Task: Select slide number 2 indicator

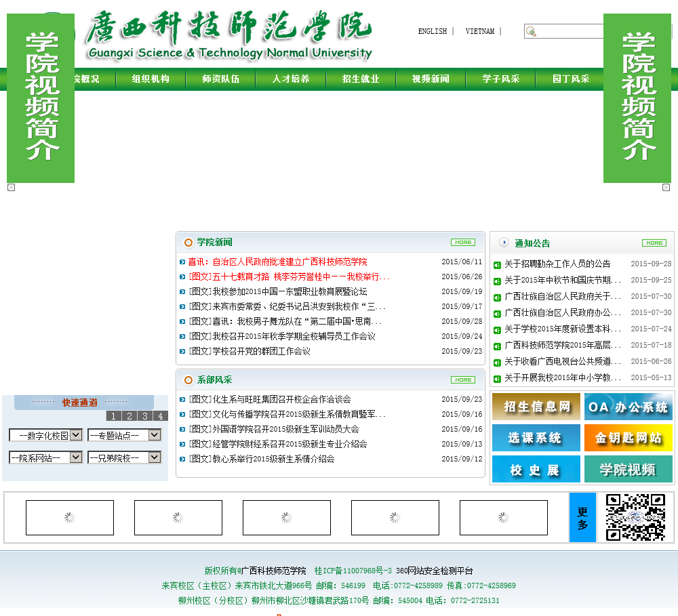Action: coord(129,416)
